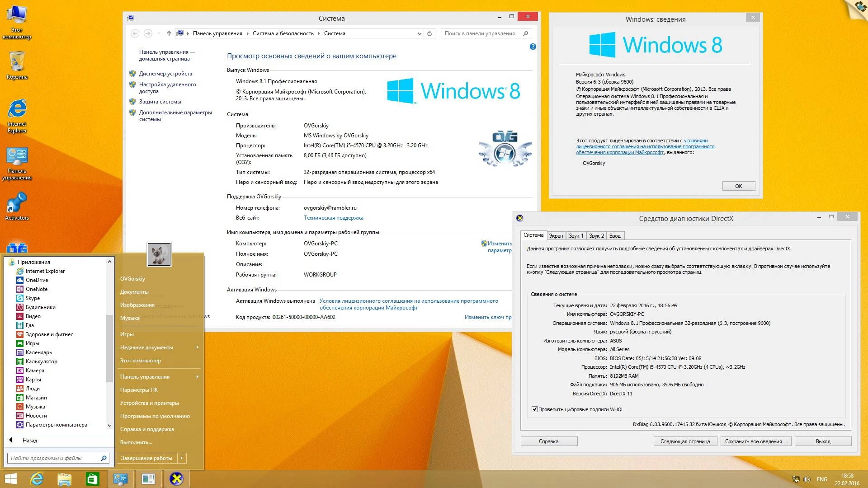Open Параметры ПК in Start menu

(139, 390)
